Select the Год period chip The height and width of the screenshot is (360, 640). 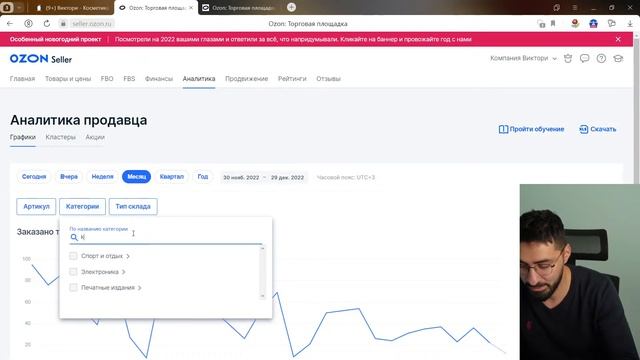[x=203, y=177]
